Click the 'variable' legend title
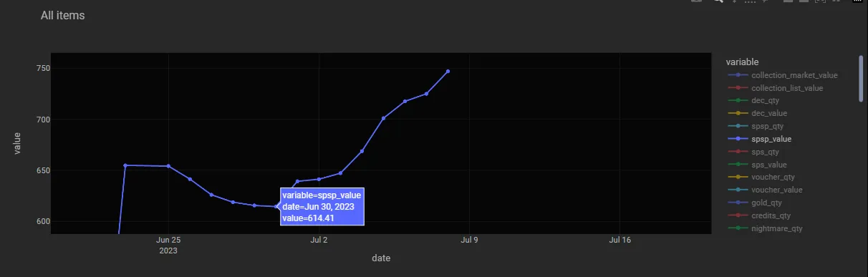 (742, 62)
